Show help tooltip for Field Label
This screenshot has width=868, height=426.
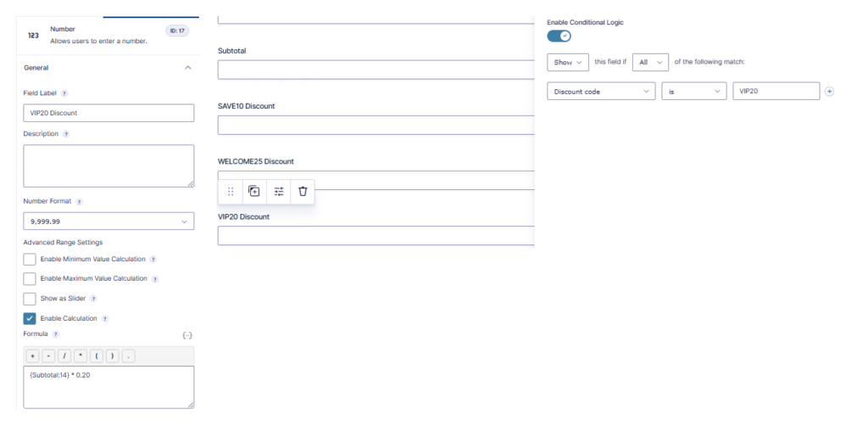coord(64,93)
